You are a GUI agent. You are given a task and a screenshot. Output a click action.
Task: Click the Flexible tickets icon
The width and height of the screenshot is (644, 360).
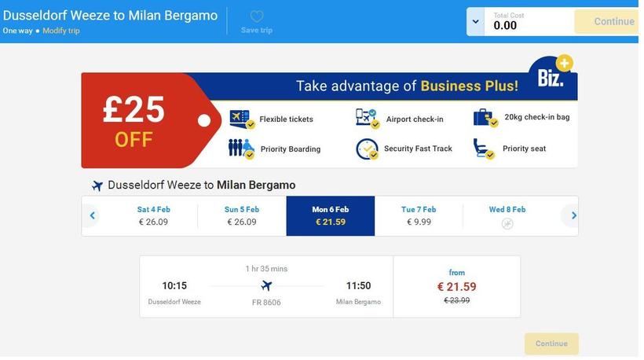241,119
